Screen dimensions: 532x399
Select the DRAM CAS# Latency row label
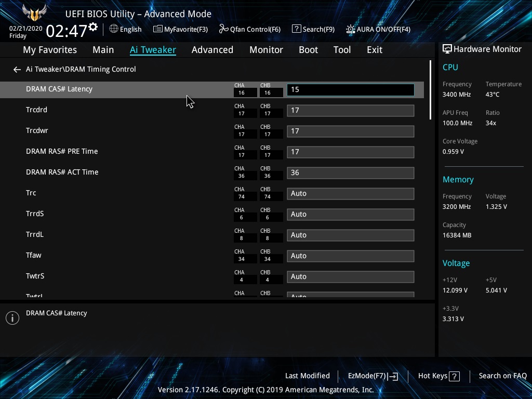pyautogui.click(x=59, y=89)
